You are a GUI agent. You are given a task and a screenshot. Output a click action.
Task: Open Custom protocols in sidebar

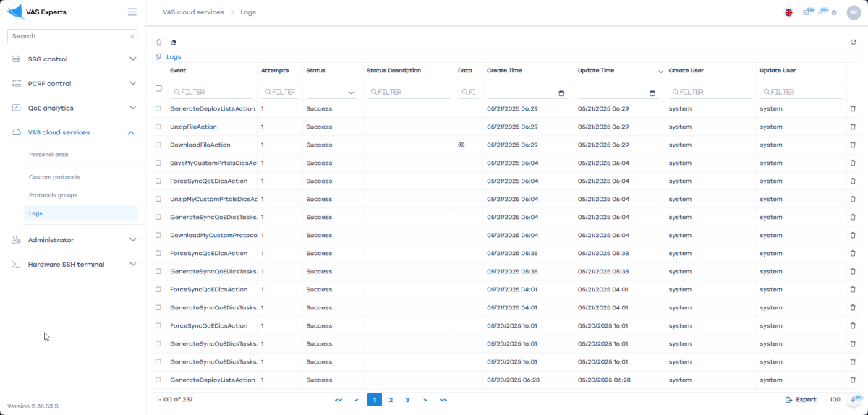(54, 177)
